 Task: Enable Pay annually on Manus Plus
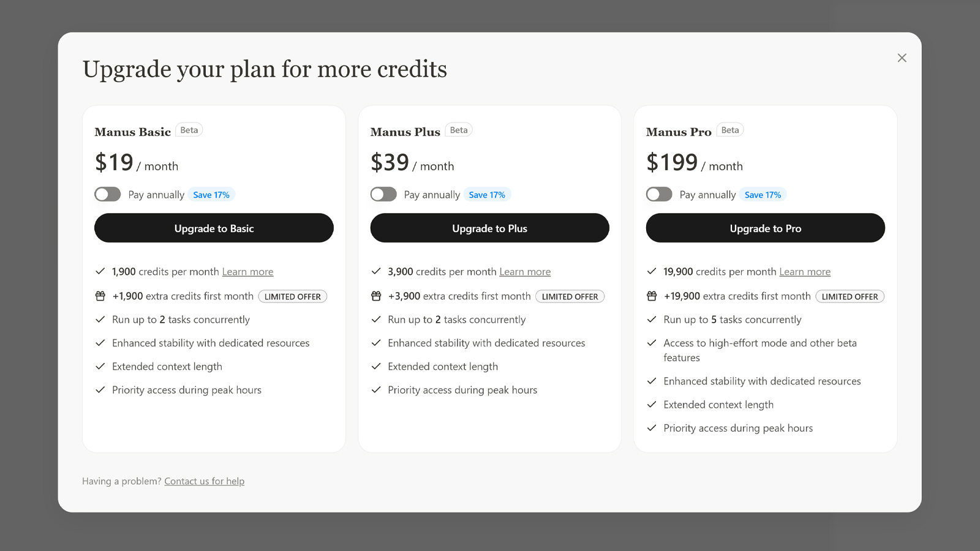tap(383, 195)
